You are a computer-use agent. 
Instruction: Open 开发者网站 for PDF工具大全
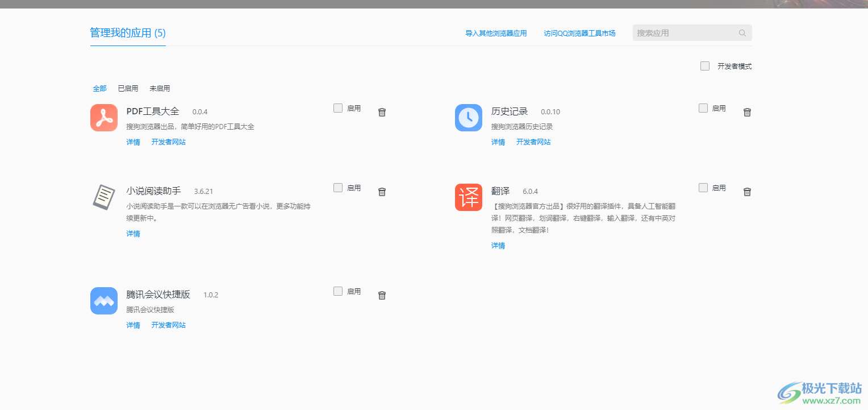coord(169,142)
